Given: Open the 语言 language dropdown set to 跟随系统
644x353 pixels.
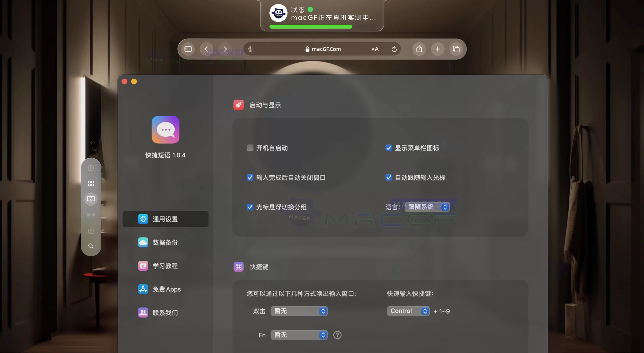Looking at the screenshot, I should point(427,207).
